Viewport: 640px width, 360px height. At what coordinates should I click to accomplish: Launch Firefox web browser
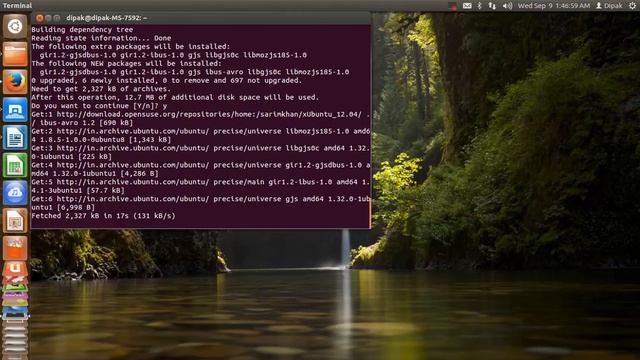click(x=15, y=82)
